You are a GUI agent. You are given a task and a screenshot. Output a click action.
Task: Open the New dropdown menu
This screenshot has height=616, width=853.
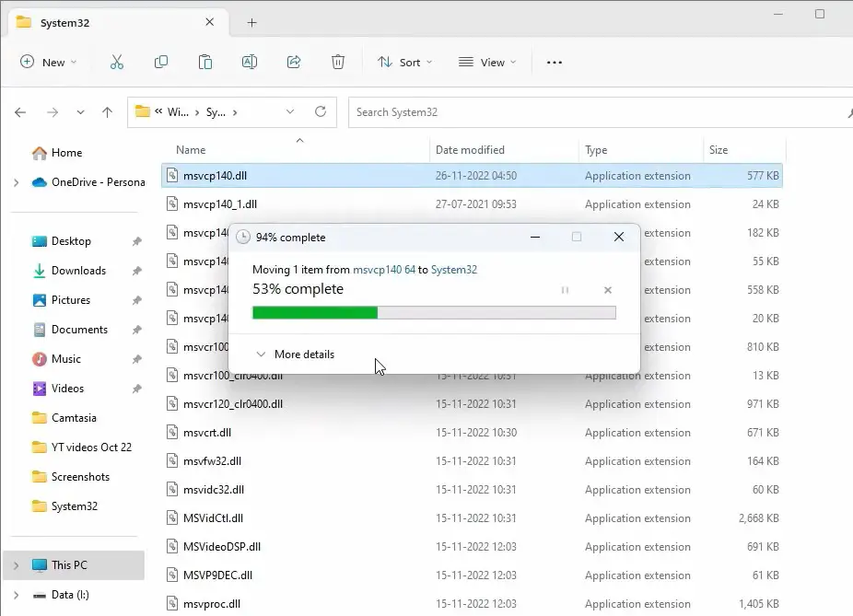click(x=49, y=62)
